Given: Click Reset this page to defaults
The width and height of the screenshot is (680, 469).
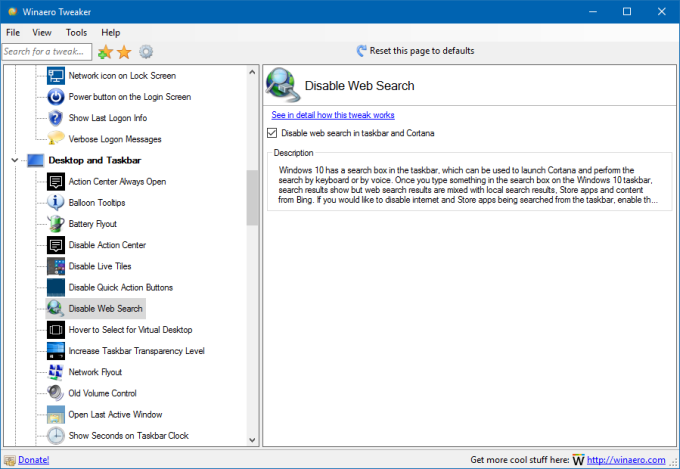Looking at the screenshot, I should (x=415, y=51).
